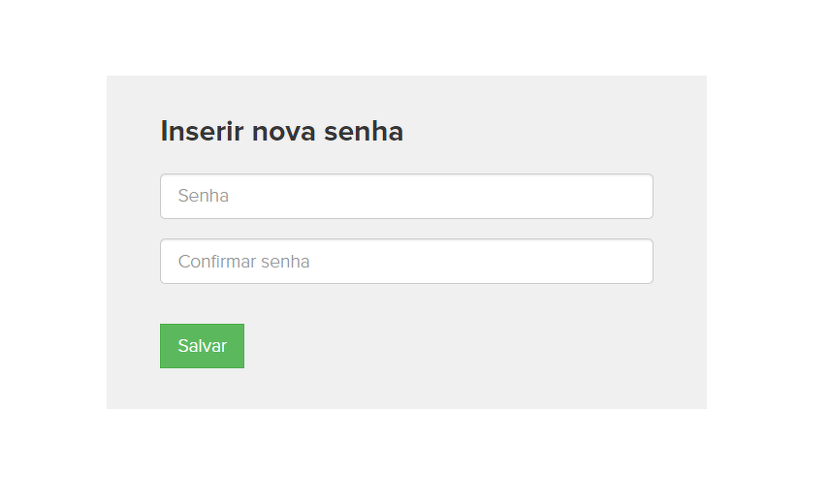
Task: Place cursor in the new password field
Action: click(406, 196)
